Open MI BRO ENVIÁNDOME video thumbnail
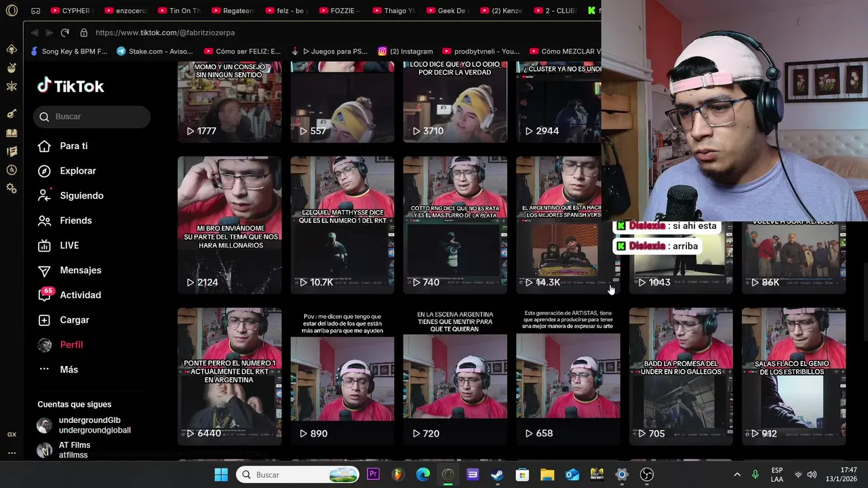Screen dimensions: 868x488 tap(229, 225)
